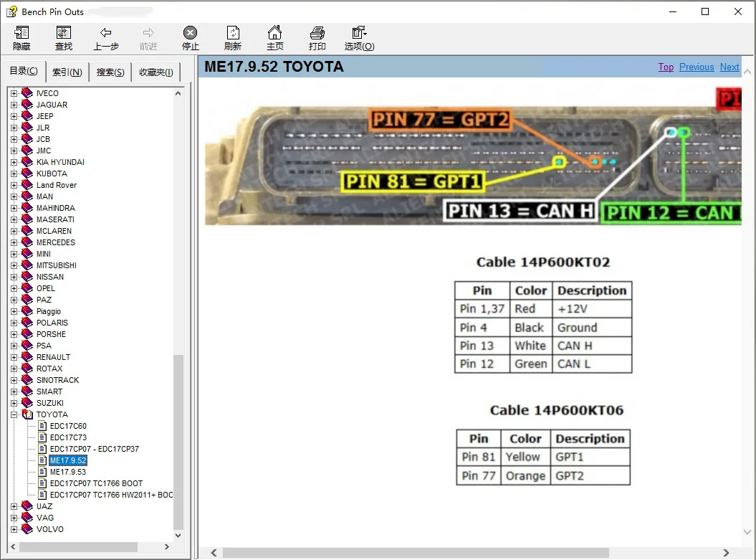Collapse the TOYOTA tree node
The image size is (756, 560).
tap(14, 414)
